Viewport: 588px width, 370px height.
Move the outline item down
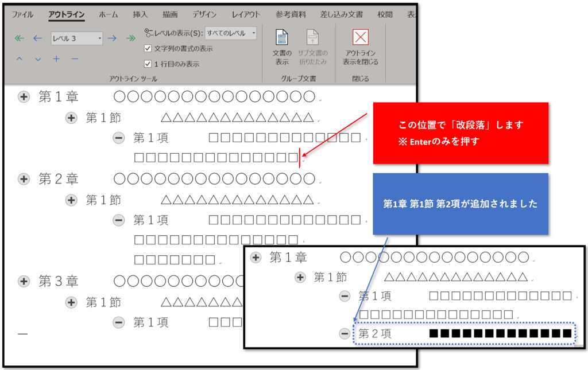point(37,58)
